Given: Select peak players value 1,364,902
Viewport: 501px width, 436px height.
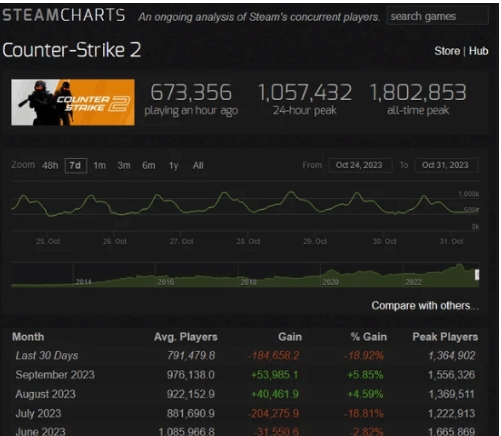Looking at the screenshot, I should click(x=452, y=356).
